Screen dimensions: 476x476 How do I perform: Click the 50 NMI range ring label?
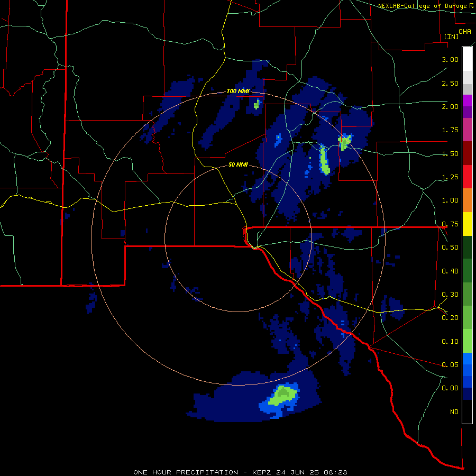tap(238, 164)
